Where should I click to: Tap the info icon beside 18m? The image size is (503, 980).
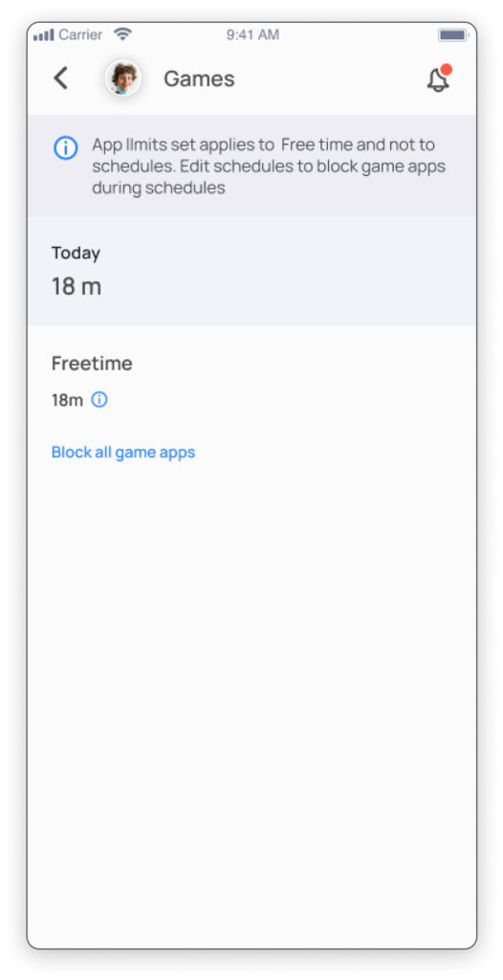(99, 399)
